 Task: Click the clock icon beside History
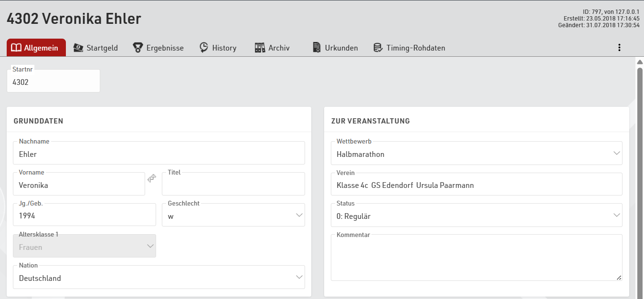tap(204, 48)
